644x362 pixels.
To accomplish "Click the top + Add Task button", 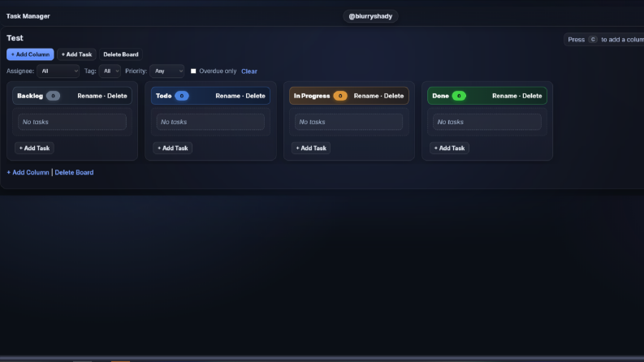I will [x=76, y=54].
